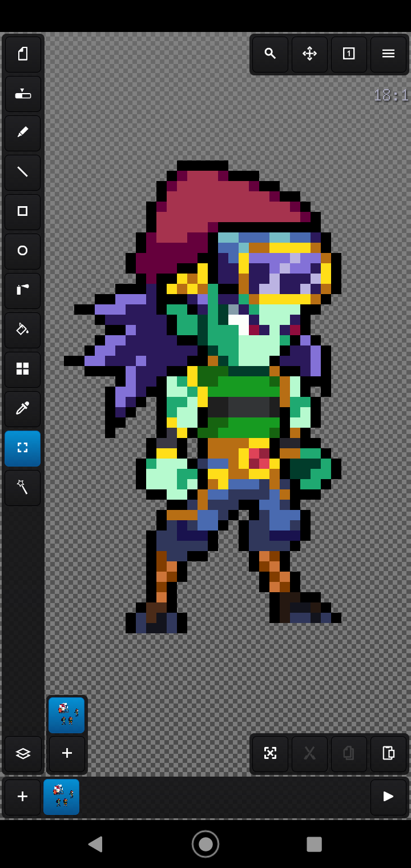Select the sprite frame thumbnail in timeline
Viewport: 411px width, 868px height.
62,797
